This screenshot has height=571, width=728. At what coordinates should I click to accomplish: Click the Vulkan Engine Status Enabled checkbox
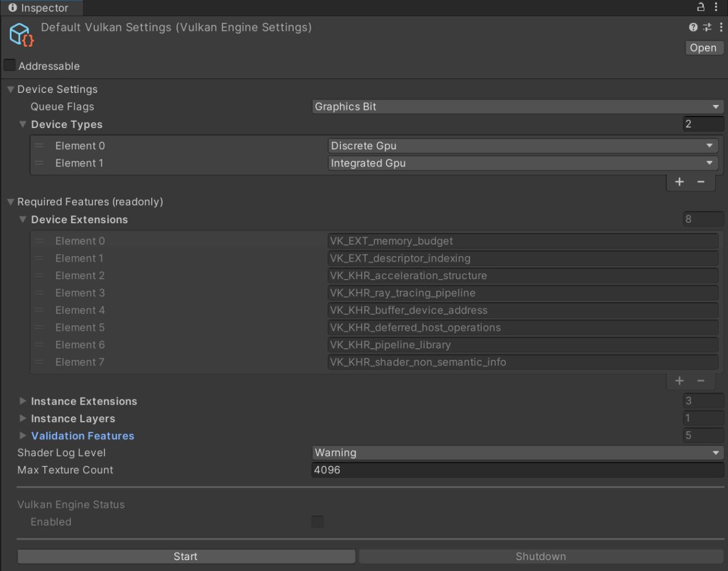(x=317, y=522)
